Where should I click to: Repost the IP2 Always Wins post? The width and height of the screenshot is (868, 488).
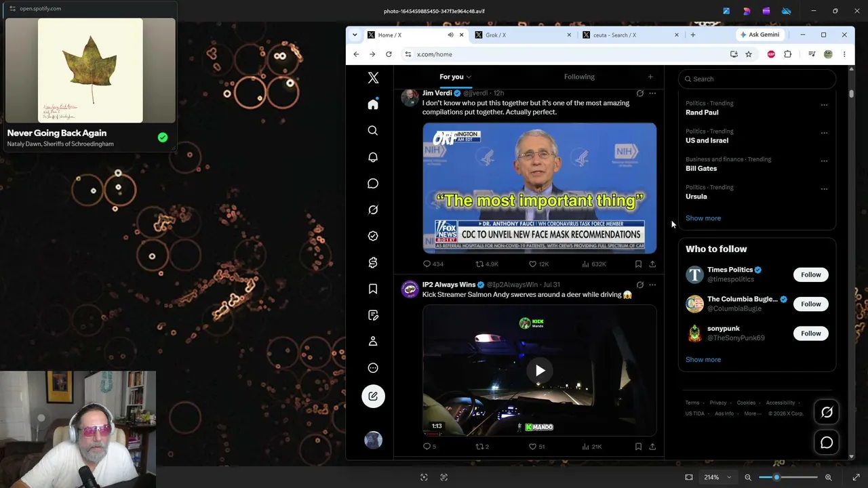[x=482, y=446]
